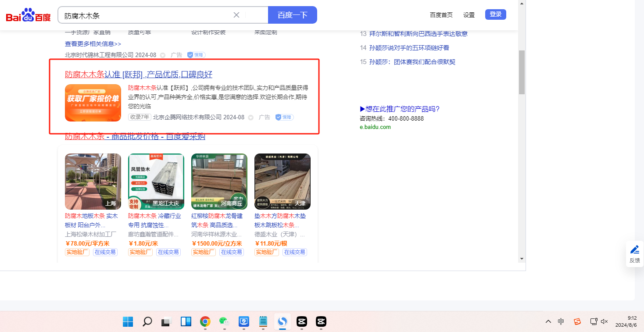Expand ad info arrow beside 北京时代锦林工程有限公司 2024-08
644x332 pixels.
click(163, 55)
